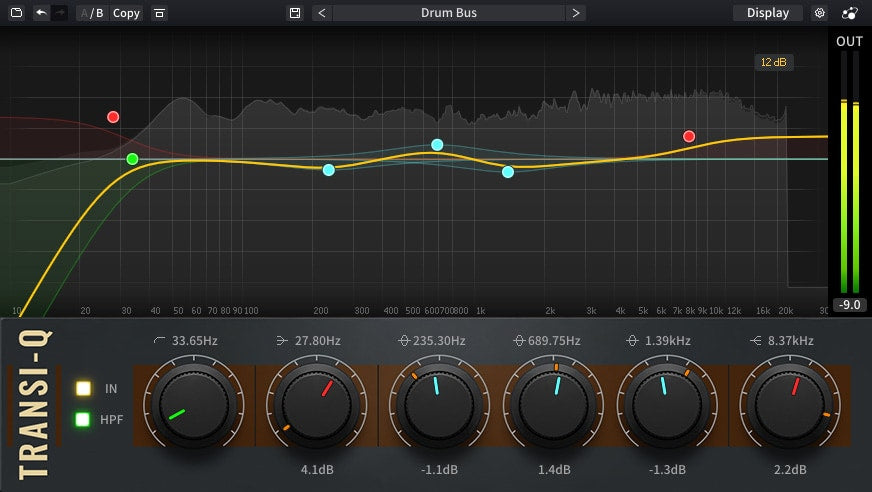Click the low-shelf shape icon at 27.80Hz
Screen dimensions: 872x492
[282, 340]
